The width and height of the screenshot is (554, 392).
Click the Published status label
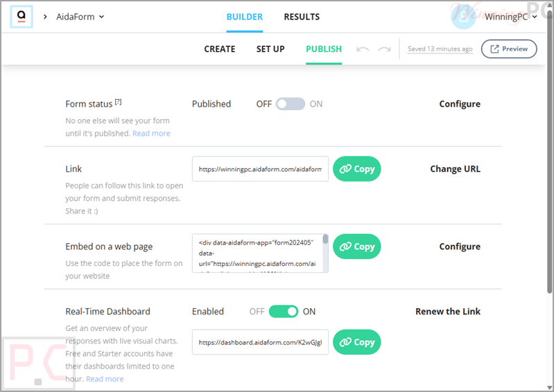(211, 104)
